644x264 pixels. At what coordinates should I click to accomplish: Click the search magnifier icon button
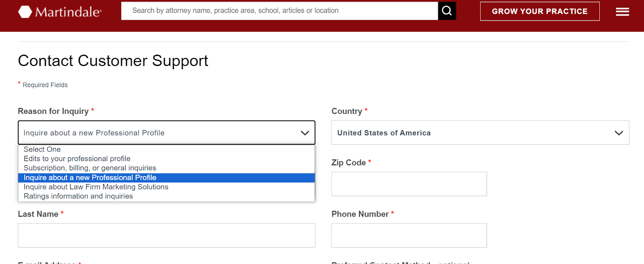pos(447,11)
